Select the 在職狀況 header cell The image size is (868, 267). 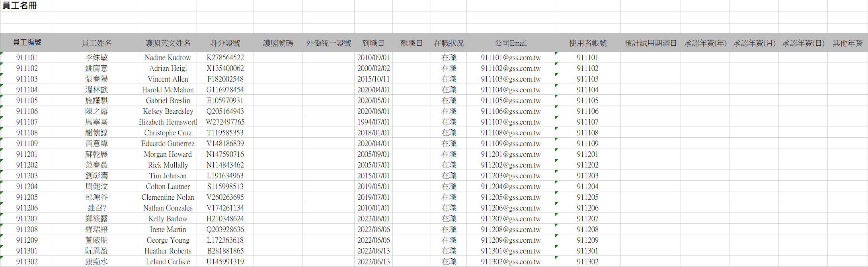pos(449,43)
